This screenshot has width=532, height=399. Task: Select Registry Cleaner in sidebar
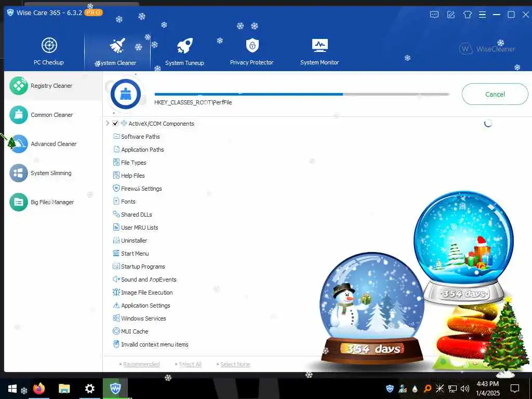pos(53,86)
